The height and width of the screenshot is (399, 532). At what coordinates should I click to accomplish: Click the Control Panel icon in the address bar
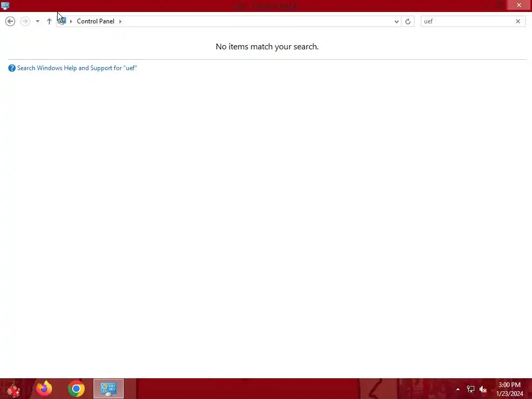pyautogui.click(x=62, y=21)
